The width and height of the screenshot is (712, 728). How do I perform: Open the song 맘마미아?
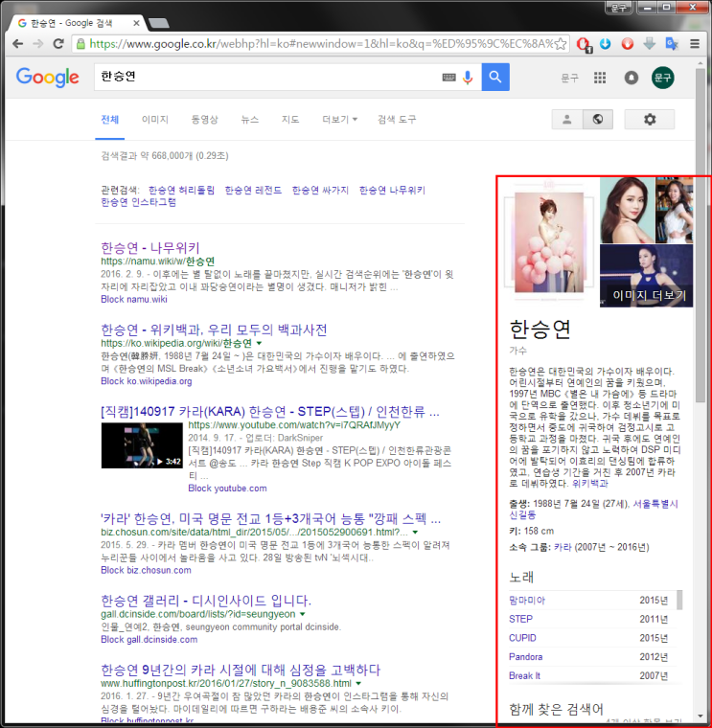(527, 600)
